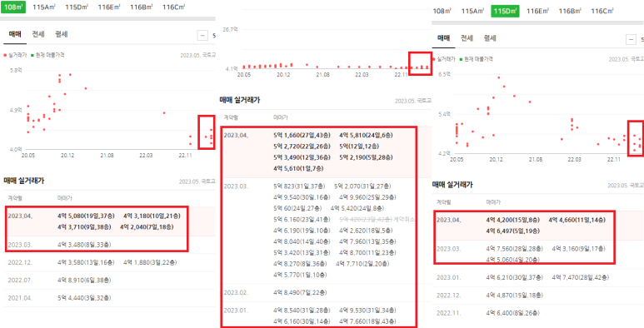Pick the 5억 60(24일,27층) March record

(297, 208)
